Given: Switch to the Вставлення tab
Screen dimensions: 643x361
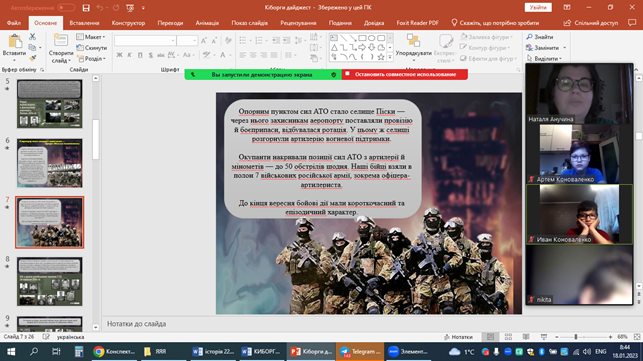Looking at the screenshot, I should 84,23.
